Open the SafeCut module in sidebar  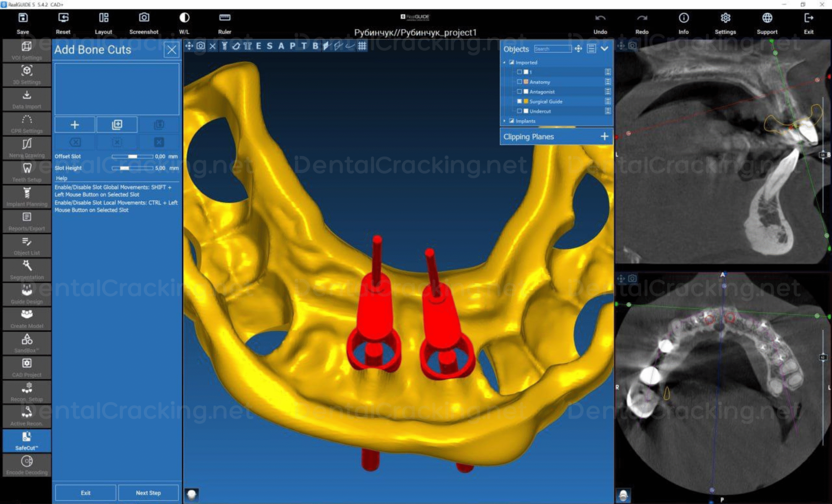[x=27, y=441]
